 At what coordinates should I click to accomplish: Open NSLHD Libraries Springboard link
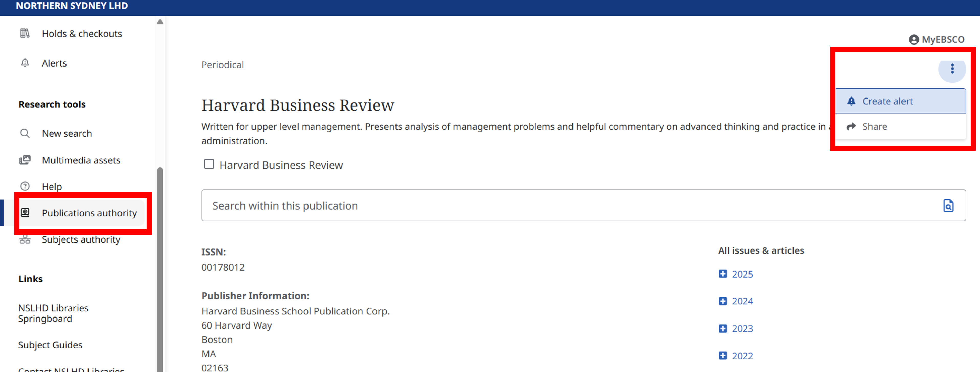pyautogui.click(x=53, y=313)
